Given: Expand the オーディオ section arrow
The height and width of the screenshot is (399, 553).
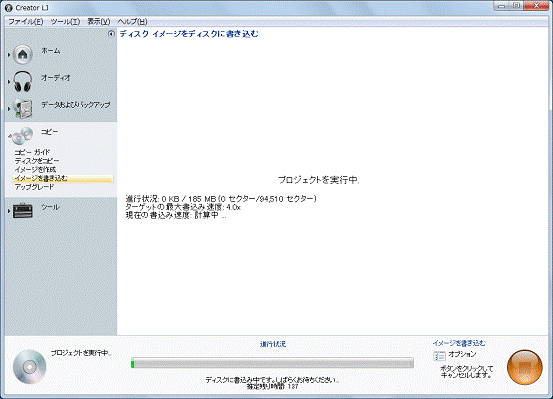Looking at the screenshot, I should click(9, 82).
